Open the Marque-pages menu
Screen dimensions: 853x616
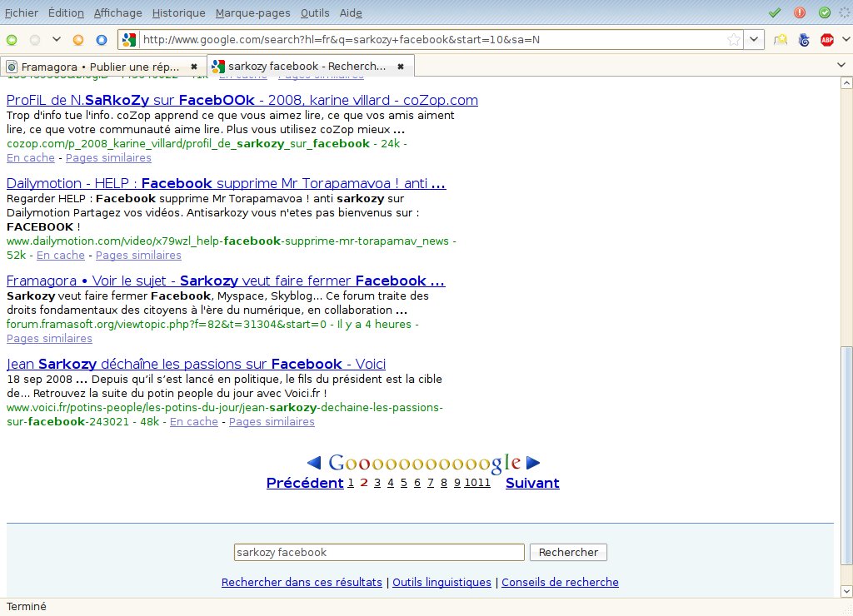tap(253, 13)
